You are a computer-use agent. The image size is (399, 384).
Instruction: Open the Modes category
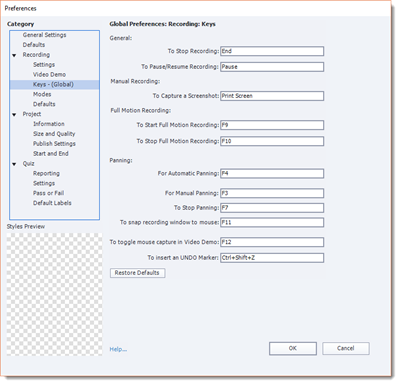click(42, 94)
